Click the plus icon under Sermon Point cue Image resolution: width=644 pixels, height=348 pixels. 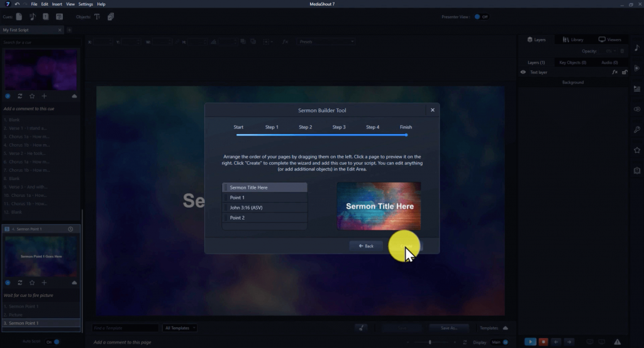point(44,283)
